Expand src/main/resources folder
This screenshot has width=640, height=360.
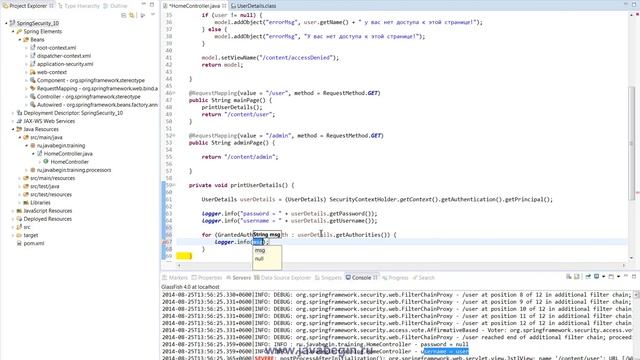click(x=20, y=178)
